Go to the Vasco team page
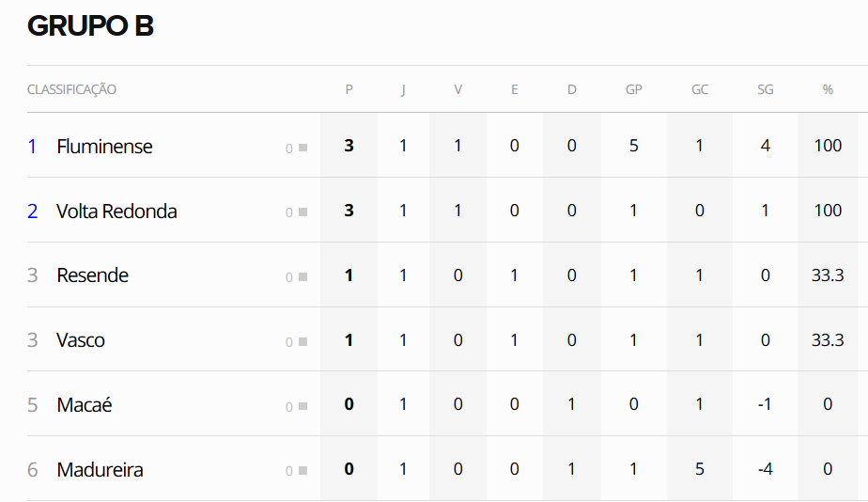Screen dimensions: 868x502 point(81,340)
